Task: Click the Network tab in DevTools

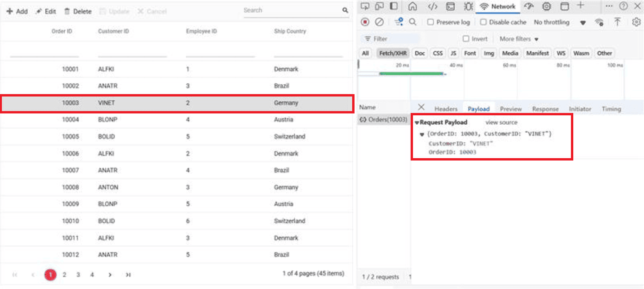Action: point(498,6)
